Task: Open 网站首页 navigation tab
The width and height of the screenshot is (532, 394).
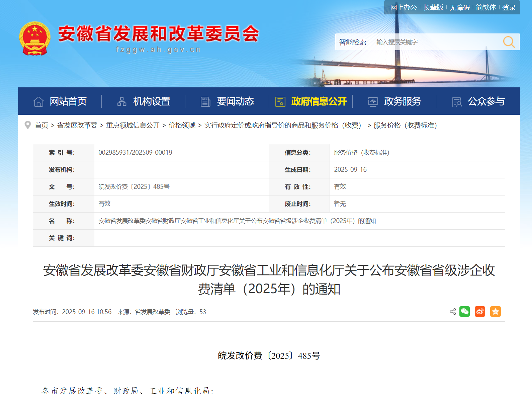Action: click(x=60, y=101)
